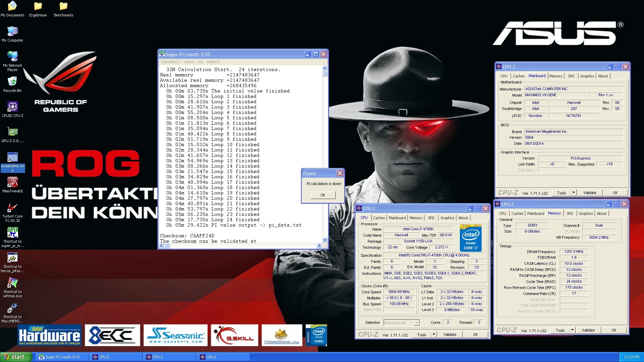Select the screenshot.exe desktop icon
644x362 pixels.
pos(12,162)
